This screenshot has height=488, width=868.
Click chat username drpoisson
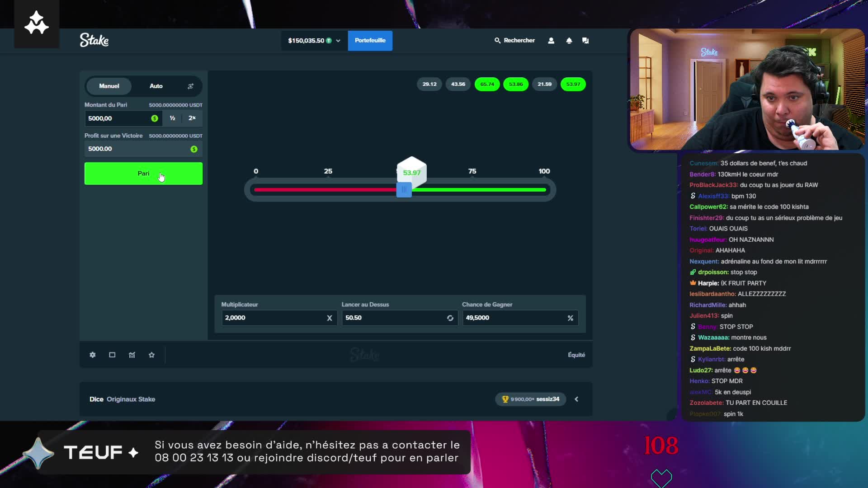click(x=713, y=272)
